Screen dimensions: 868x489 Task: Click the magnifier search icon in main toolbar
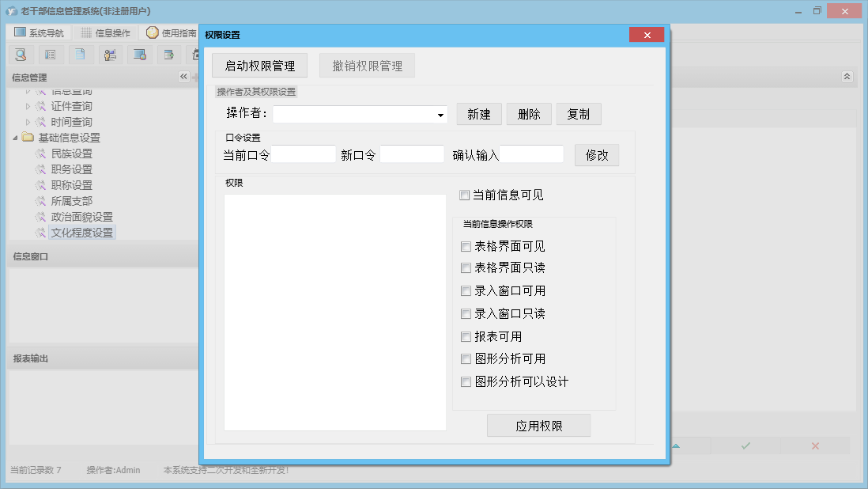(x=21, y=55)
